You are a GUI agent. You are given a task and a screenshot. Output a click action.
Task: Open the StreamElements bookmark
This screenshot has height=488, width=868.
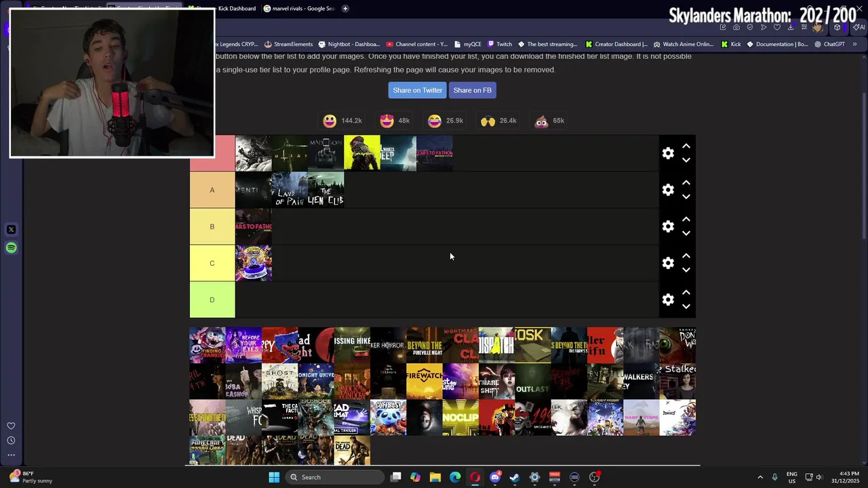[x=288, y=44]
